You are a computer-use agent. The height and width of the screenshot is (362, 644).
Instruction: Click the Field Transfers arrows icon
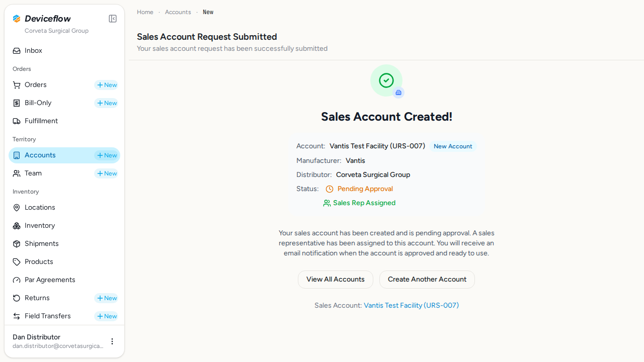click(17, 316)
